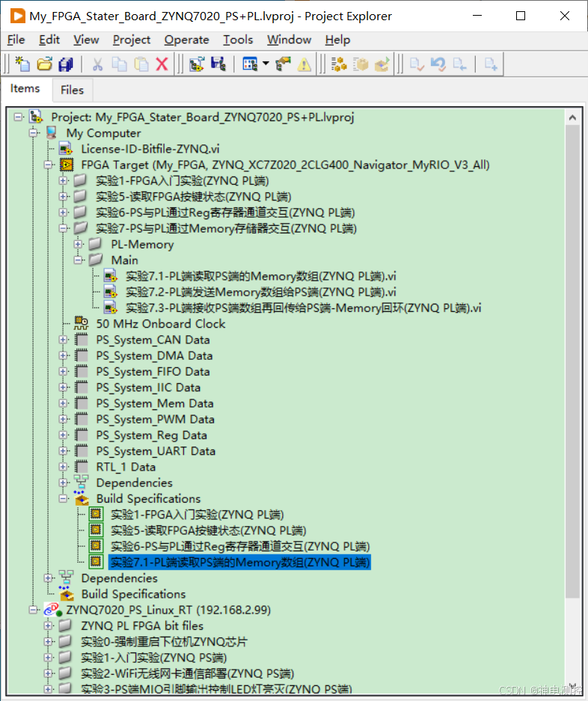The image size is (588, 701).
Task: Click the FPGA Dependencies icon
Action: point(81,483)
